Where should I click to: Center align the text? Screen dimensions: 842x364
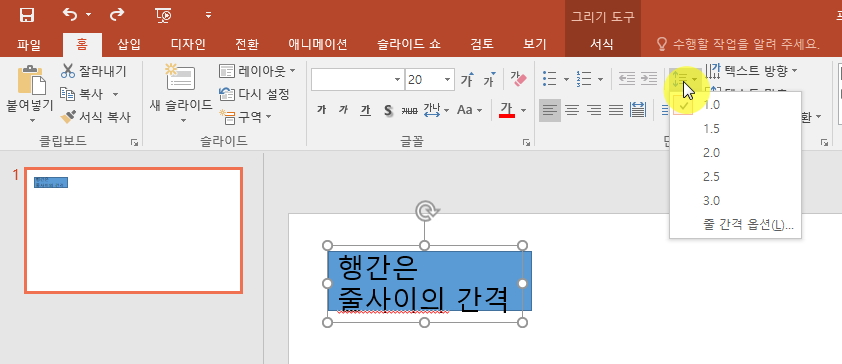572,111
